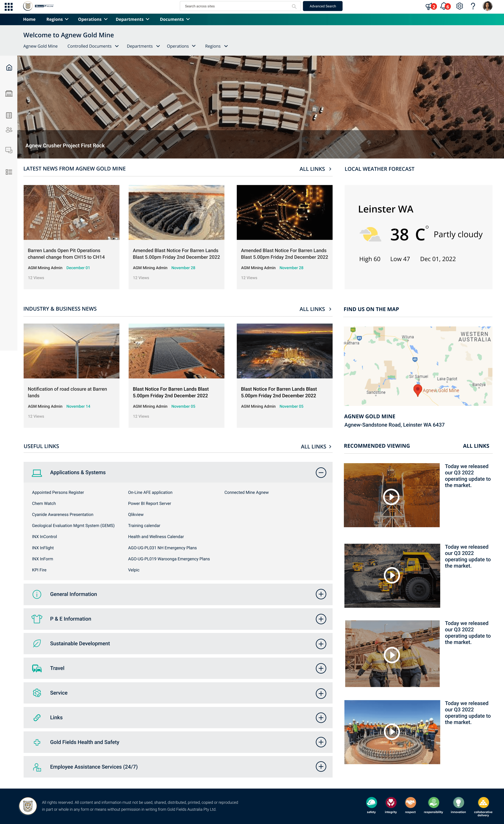Screen dimensions: 504x824
Task: Open the notifications bell icon
Action: coord(443,6)
